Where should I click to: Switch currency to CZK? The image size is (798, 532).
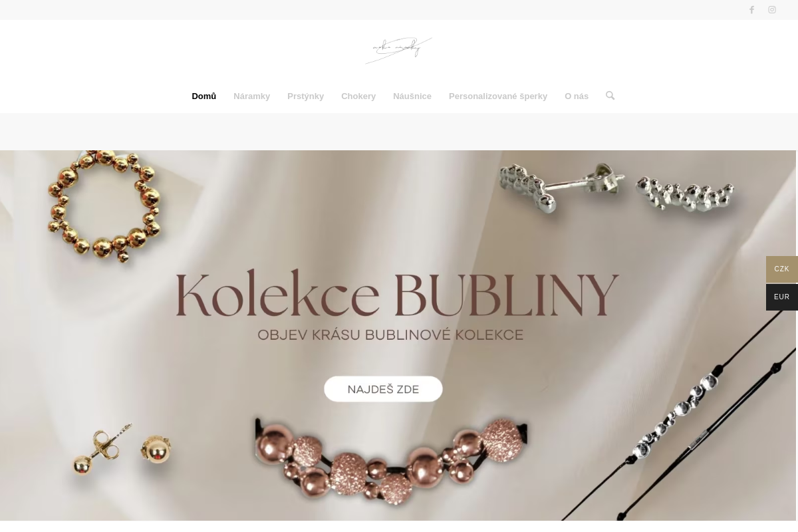pos(782,269)
